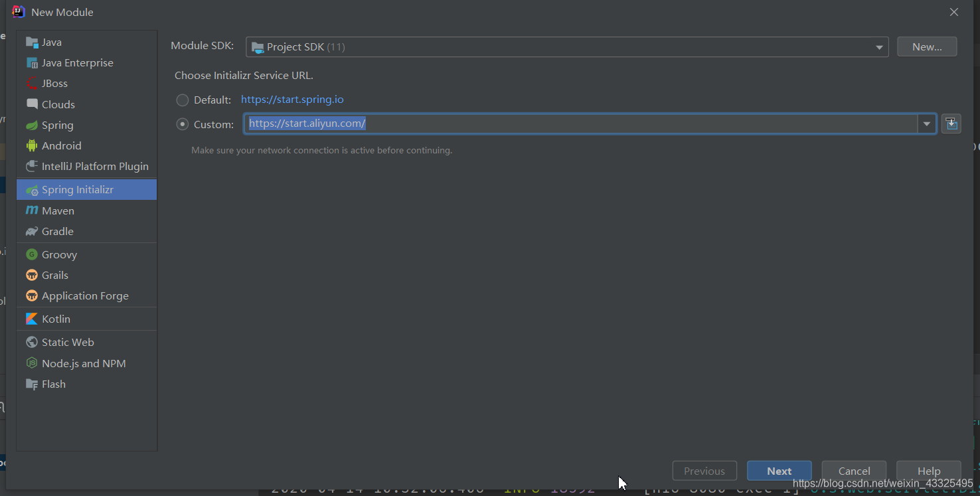This screenshot has width=980, height=496.
Task: Choose Clouds label in list
Action: [x=58, y=104]
